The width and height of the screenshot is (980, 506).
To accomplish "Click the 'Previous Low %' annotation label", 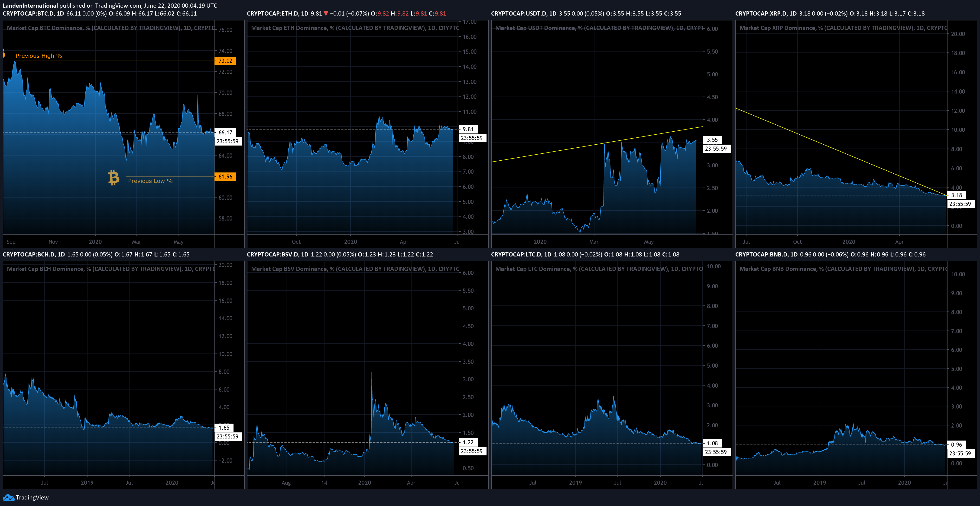I will coord(150,181).
